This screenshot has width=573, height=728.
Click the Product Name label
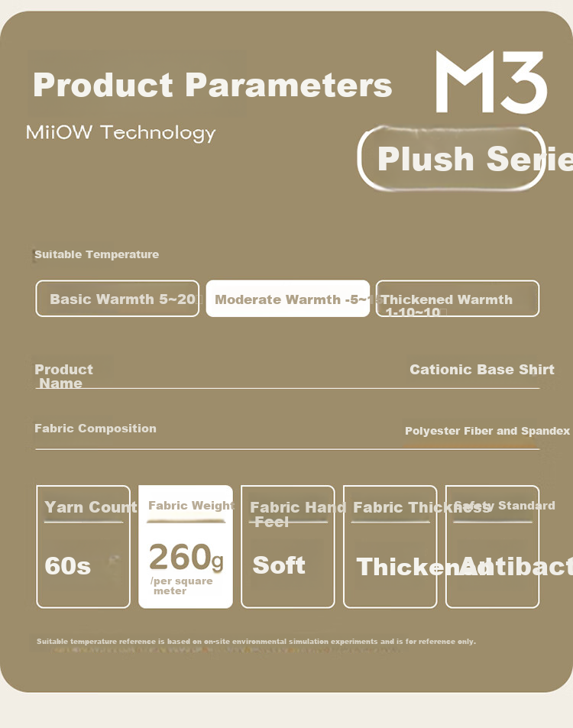[63, 376]
